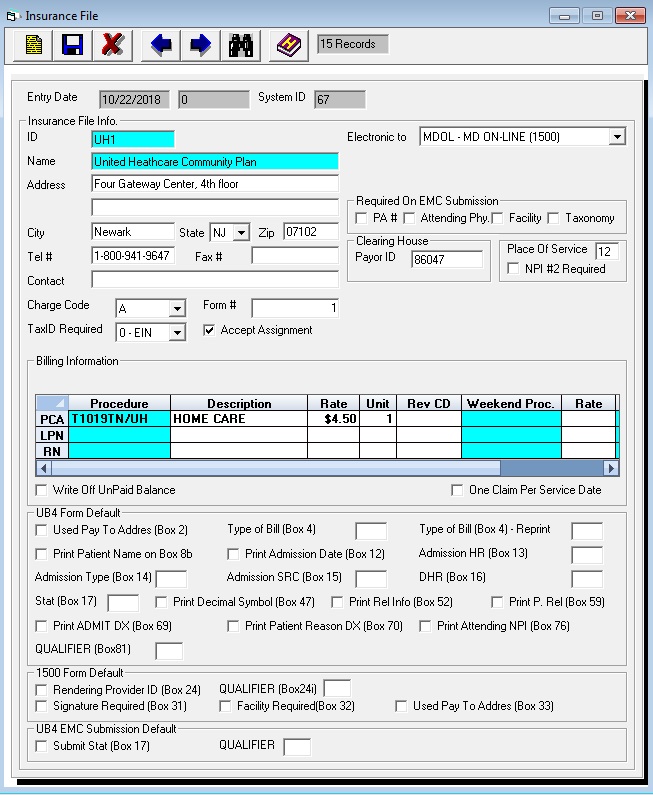653x796 pixels.
Task: Uncheck Accept Assignment
Action: (x=209, y=330)
